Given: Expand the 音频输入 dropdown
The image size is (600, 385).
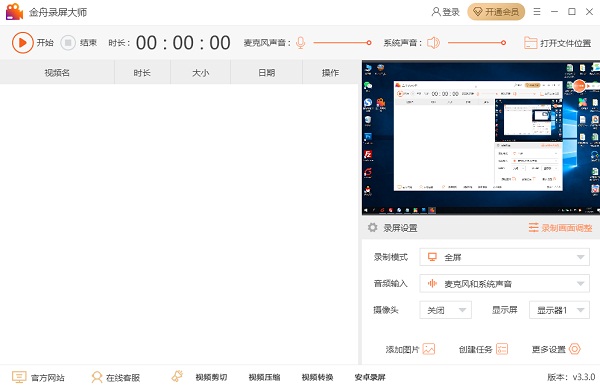Looking at the screenshot, I should tap(504, 284).
